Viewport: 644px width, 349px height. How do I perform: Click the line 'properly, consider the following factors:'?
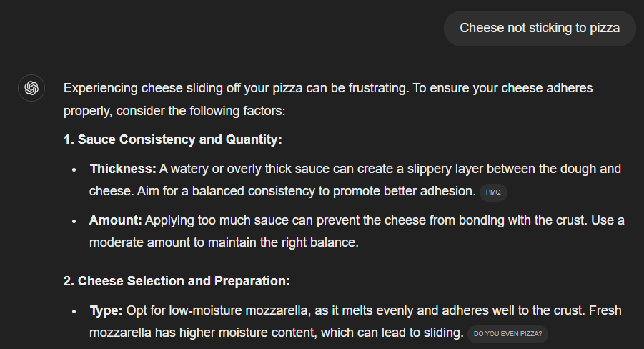pos(174,112)
